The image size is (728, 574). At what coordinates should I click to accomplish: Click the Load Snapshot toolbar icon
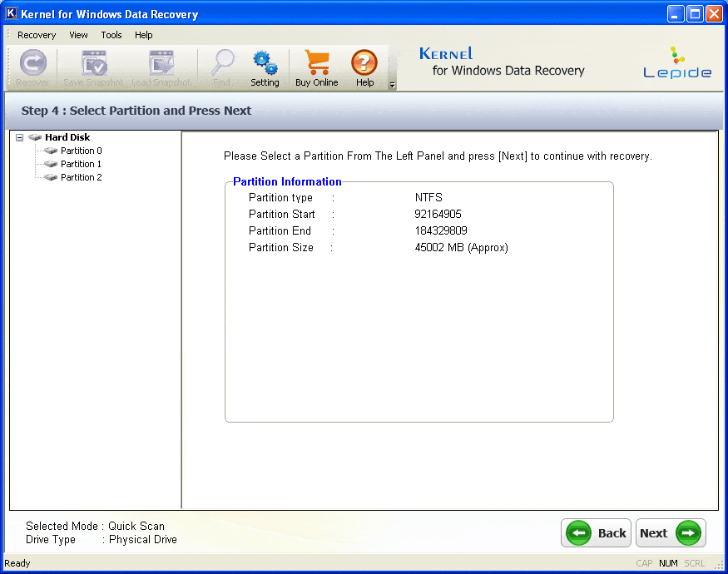[161, 62]
